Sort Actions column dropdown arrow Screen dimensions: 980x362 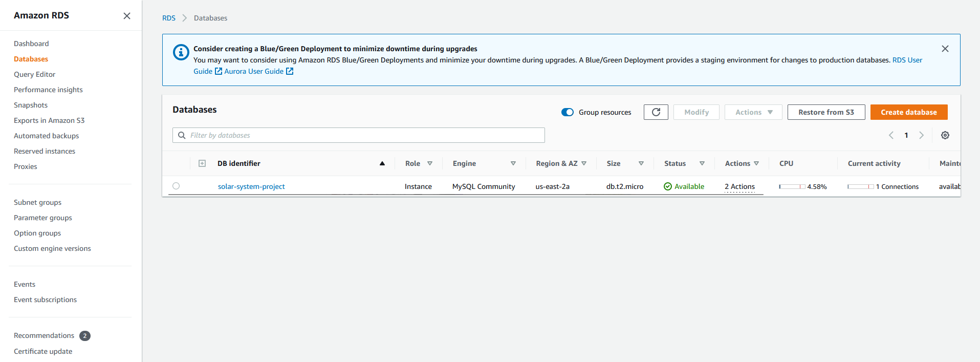[x=756, y=163]
